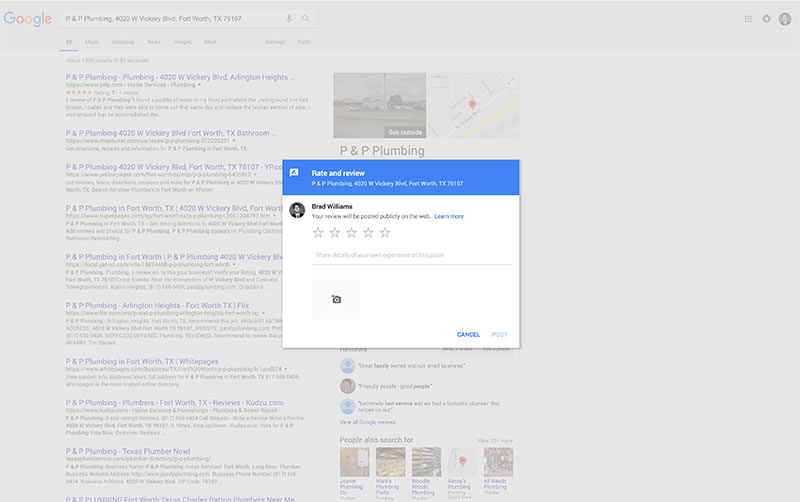Rate five stars in review dialog
This screenshot has height=502, width=800.
coord(385,233)
